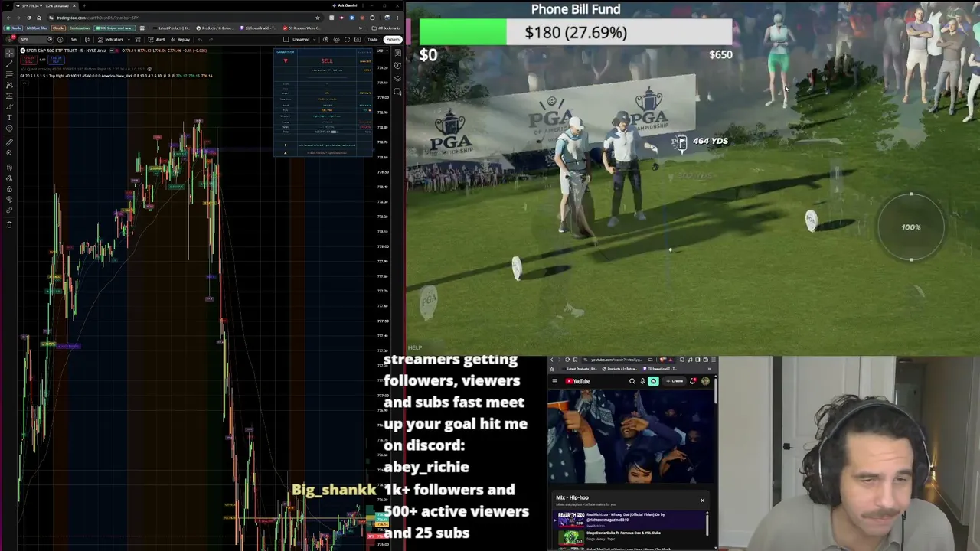Open YouTube search
This screenshot has height=551, width=980.
632,381
